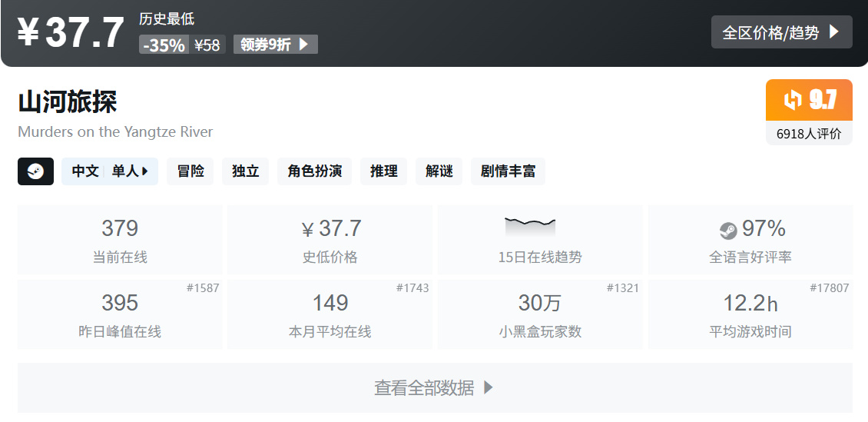Open the Steam platform icon tag
Screen dimensions: 868x422
35,171
